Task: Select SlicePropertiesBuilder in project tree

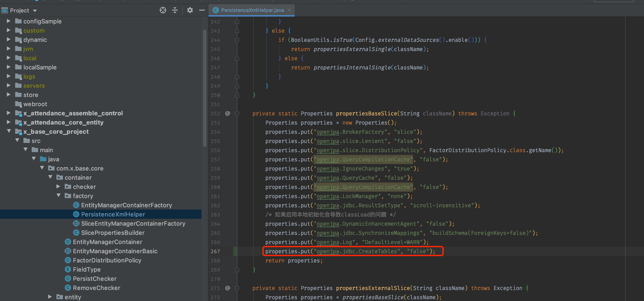Action: (112, 233)
